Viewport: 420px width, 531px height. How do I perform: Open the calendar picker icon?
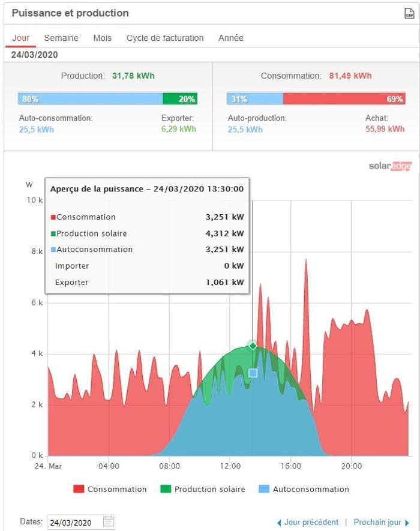109,521
